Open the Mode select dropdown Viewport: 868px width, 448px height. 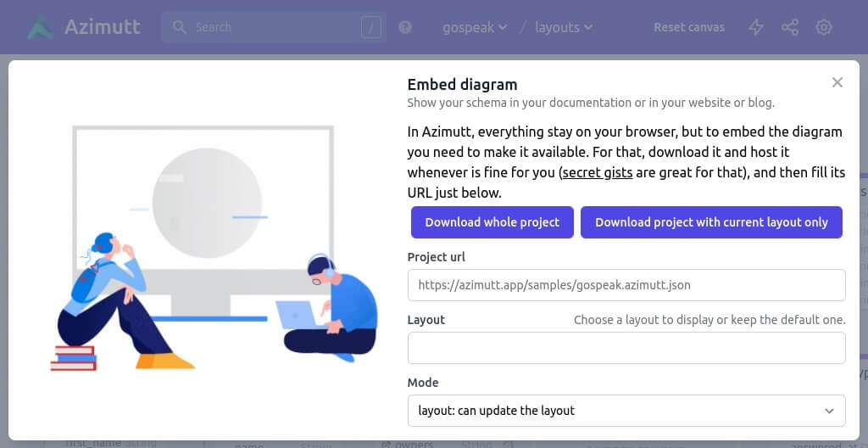626,411
